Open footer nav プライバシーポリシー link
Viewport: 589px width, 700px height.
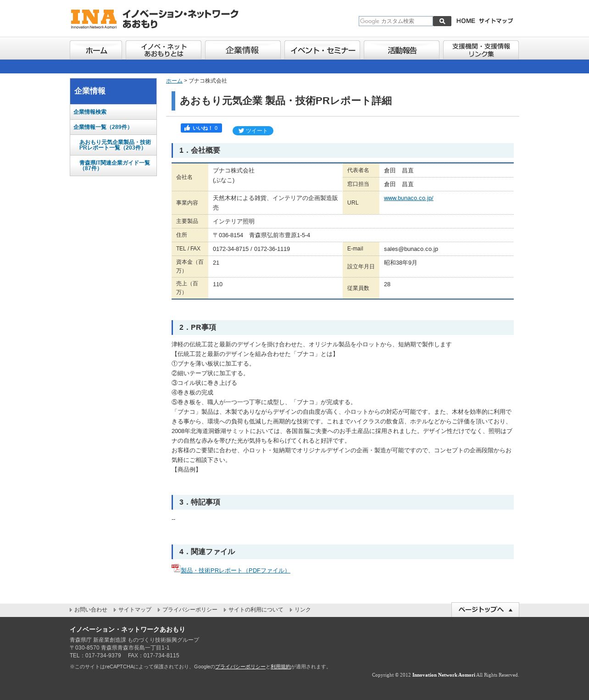click(190, 610)
